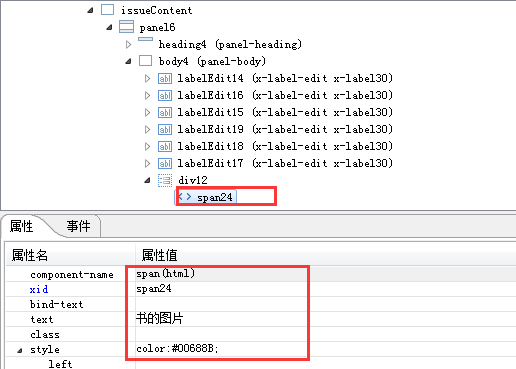This screenshot has width=516, height=369.
Task: Collapse the issueContent tree node
Action: tap(90, 11)
